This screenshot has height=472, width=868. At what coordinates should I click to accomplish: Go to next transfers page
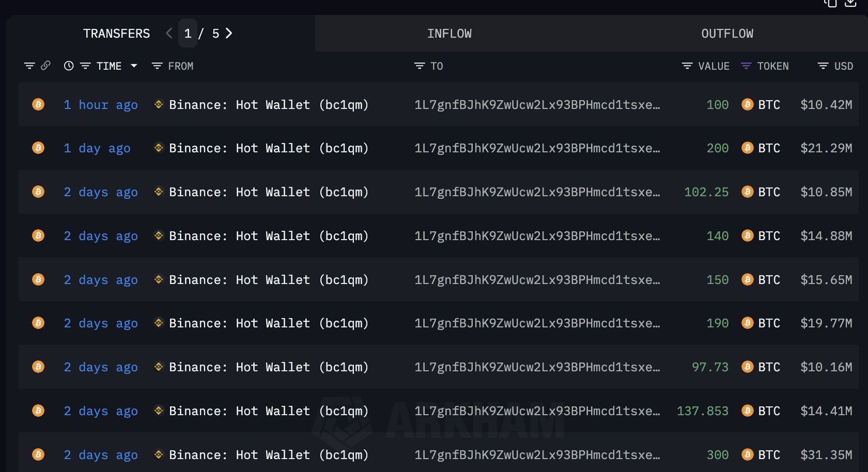click(x=229, y=34)
